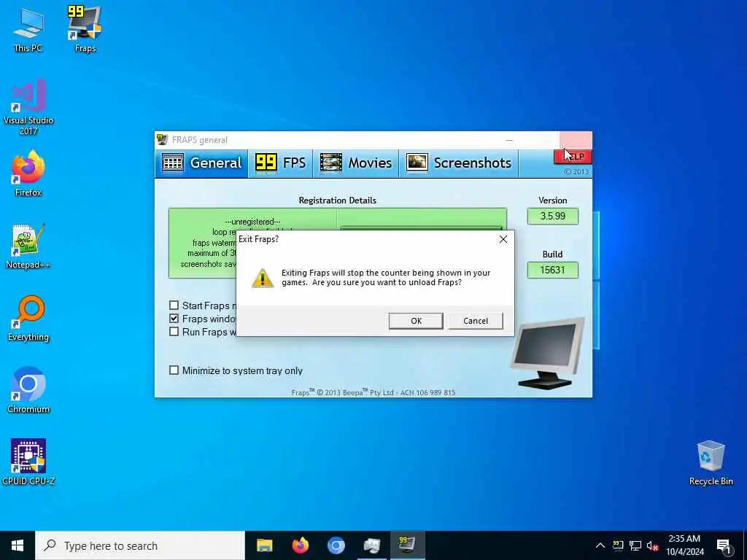Click the muted volume tray icon
The image size is (747, 560).
point(652,545)
